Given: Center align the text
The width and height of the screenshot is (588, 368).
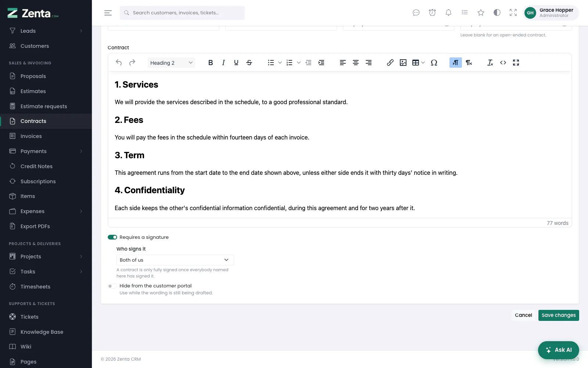Looking at the screenshot, I should coord(356,63).
